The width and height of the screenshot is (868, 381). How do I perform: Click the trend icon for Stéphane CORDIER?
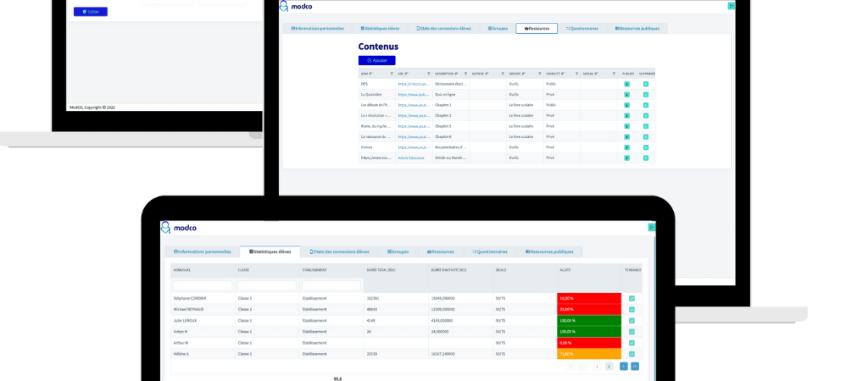pyautogui.click(x=632, y=298)
